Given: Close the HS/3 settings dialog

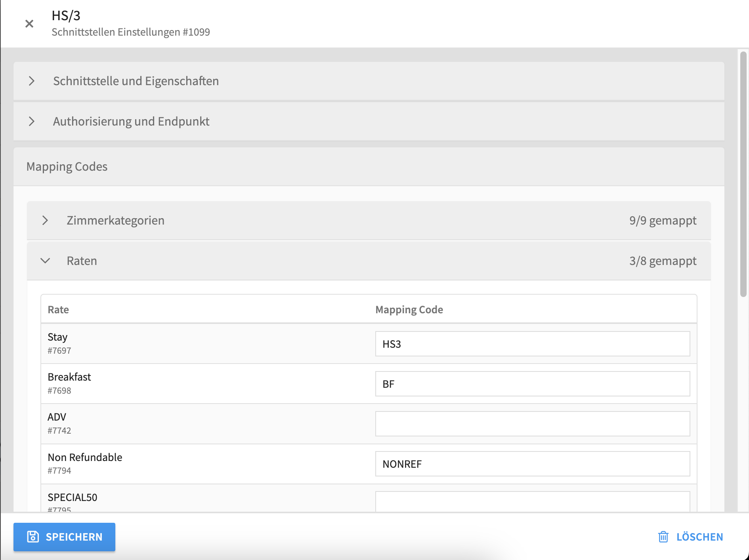Looking at the screenshot, I should click(x=29, y=24).
